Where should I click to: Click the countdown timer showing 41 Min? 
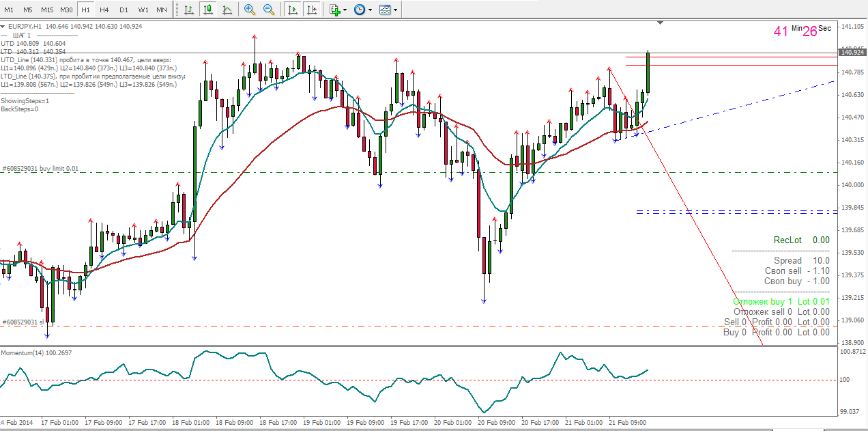(x=788, y=30)
